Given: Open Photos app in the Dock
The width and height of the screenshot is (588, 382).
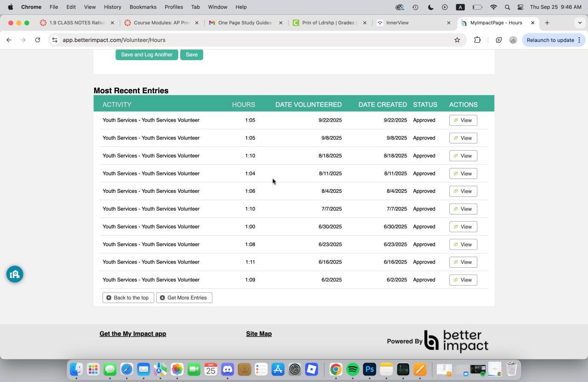Looking at the screenshot, I should pyautogui.click(x=177, y=369).
